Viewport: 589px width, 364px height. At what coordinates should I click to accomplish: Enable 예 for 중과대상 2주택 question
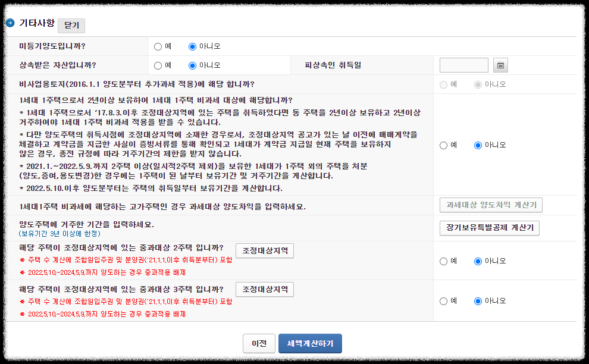pyautogui.click(x=443, y=262)
